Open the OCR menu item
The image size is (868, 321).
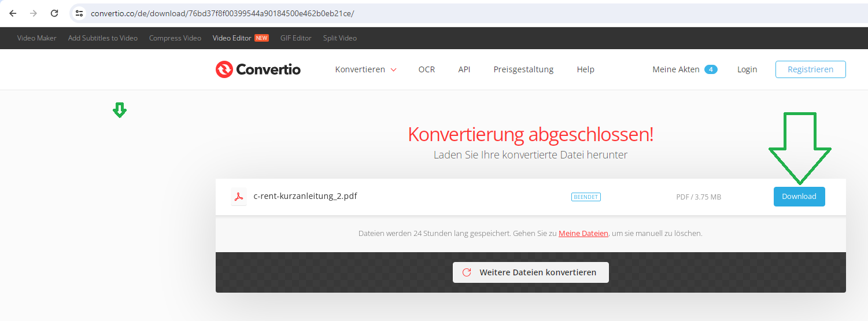427,69
